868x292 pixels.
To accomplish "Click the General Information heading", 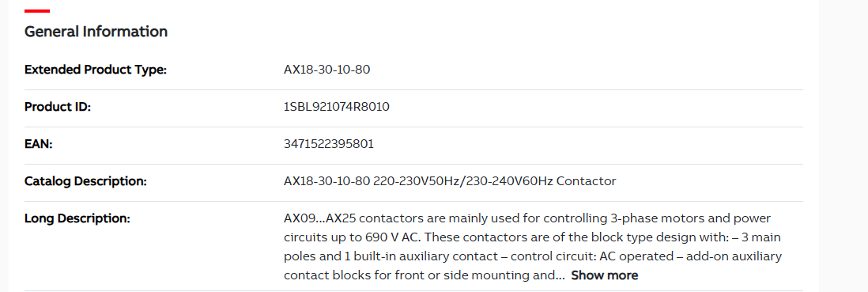I will click(x=96, y=32).
